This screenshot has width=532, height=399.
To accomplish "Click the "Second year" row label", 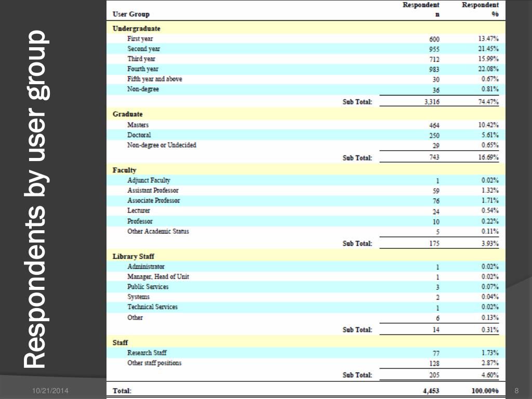I will click(144, 49).
